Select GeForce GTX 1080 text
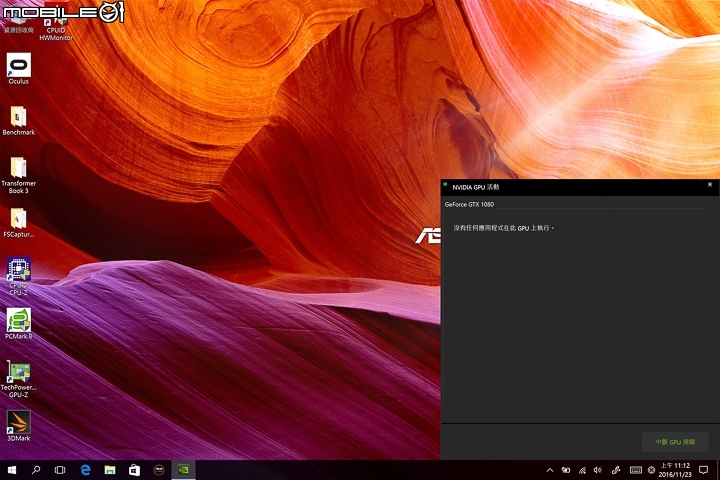This screenshot has height=480, width=720. [469, 204]
